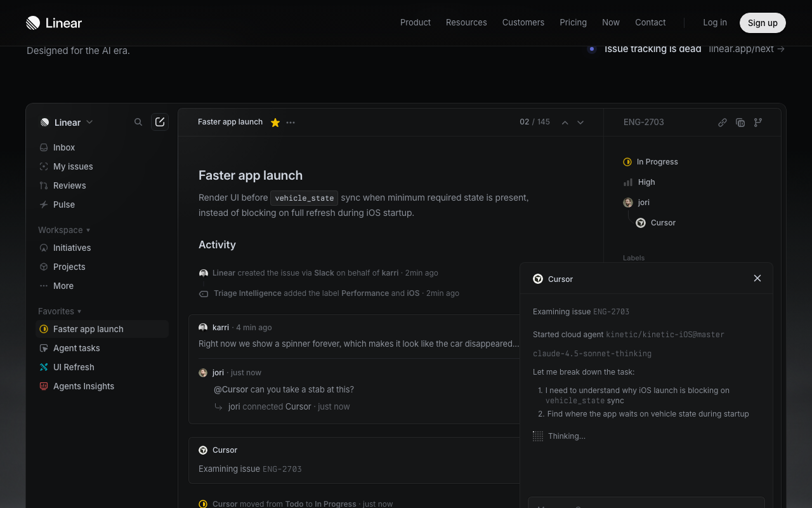Click the vehicle_state code in the description
Screen dimensions: 812x508
pos(304,198)
